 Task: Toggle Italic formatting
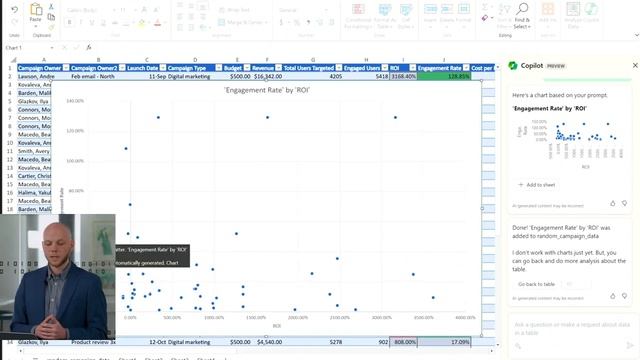tap(80, 22)
